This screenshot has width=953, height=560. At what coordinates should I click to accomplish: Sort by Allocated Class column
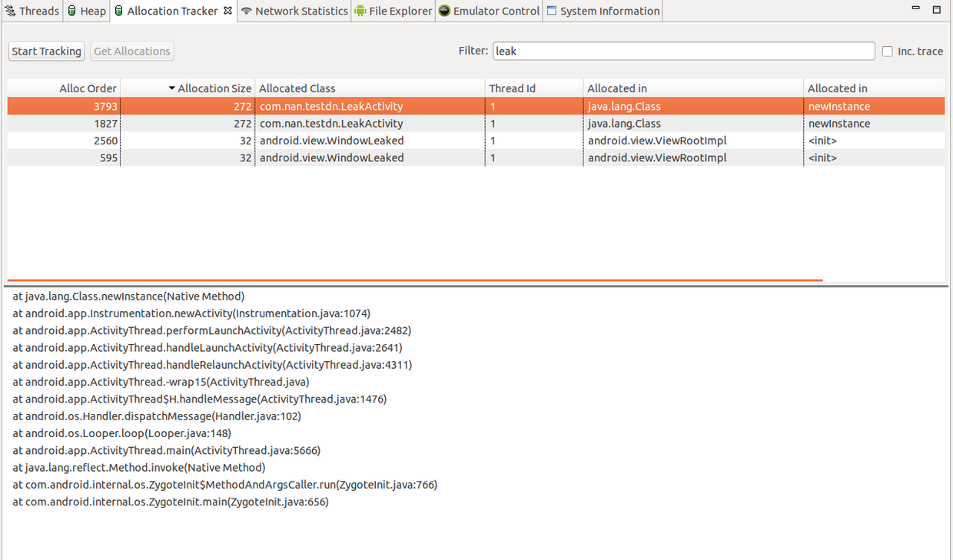(x=370, y=88)
